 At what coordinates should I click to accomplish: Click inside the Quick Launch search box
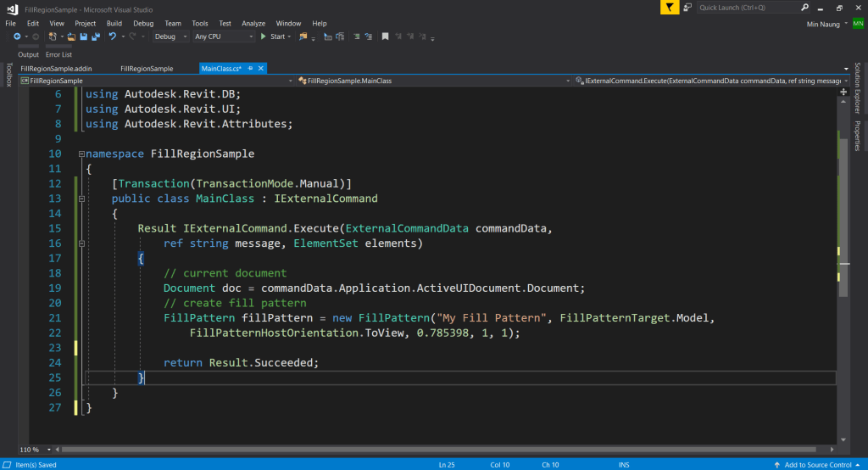click(x=736, y=8)
